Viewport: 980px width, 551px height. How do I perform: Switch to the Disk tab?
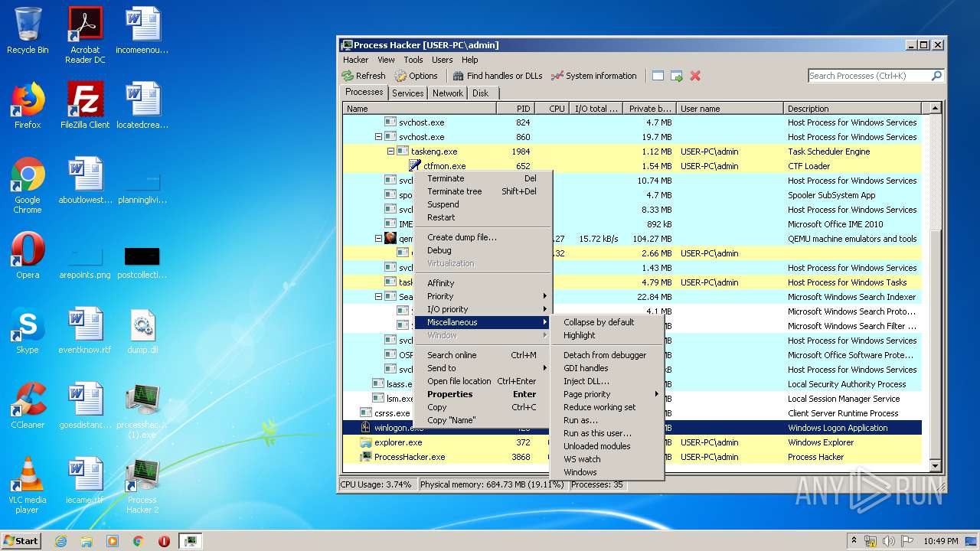click(480, 93)
